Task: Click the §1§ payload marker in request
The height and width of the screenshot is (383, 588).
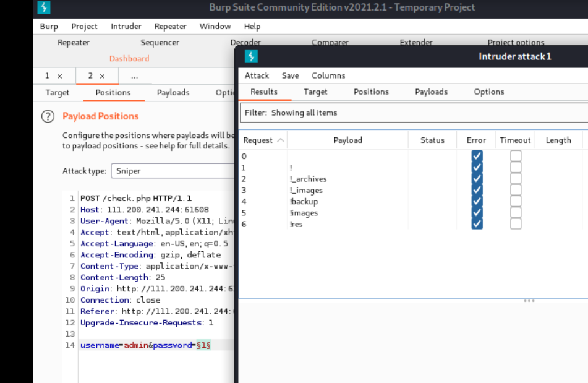Action: coord(203,345)
